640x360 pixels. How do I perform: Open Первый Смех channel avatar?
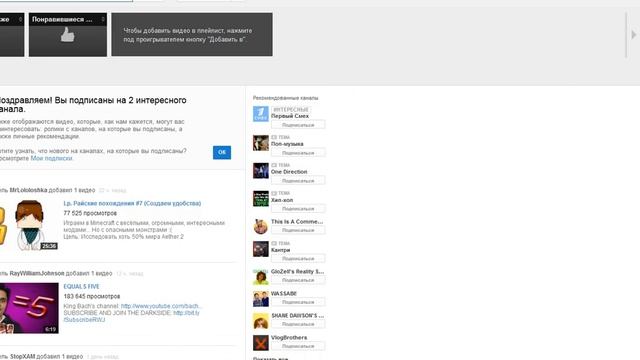click(260, 113)
